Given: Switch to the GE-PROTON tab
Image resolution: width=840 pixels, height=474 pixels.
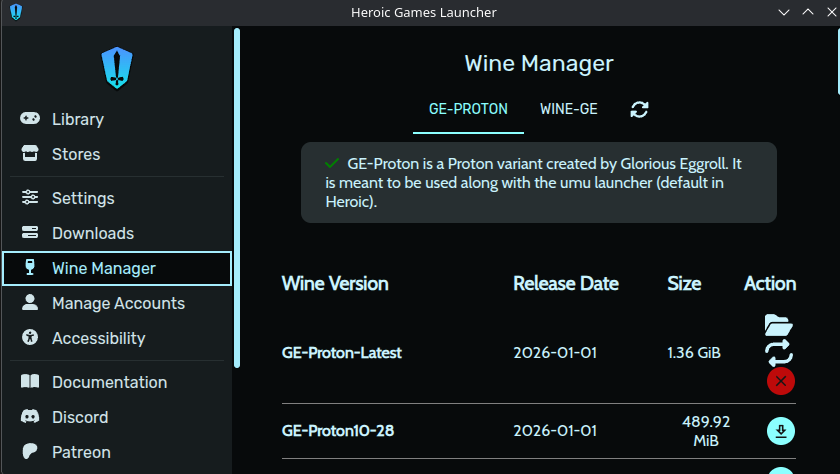Looking at the screenshot, I should point(468,109).
